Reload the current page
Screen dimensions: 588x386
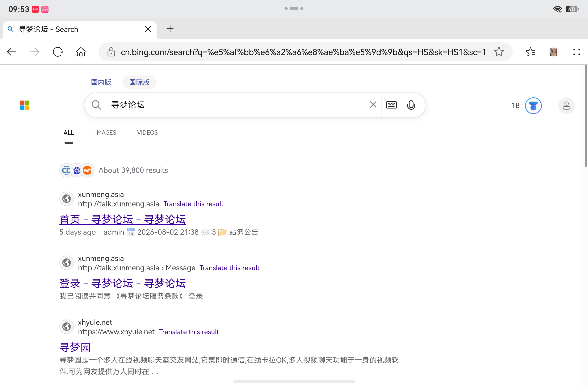58,52
